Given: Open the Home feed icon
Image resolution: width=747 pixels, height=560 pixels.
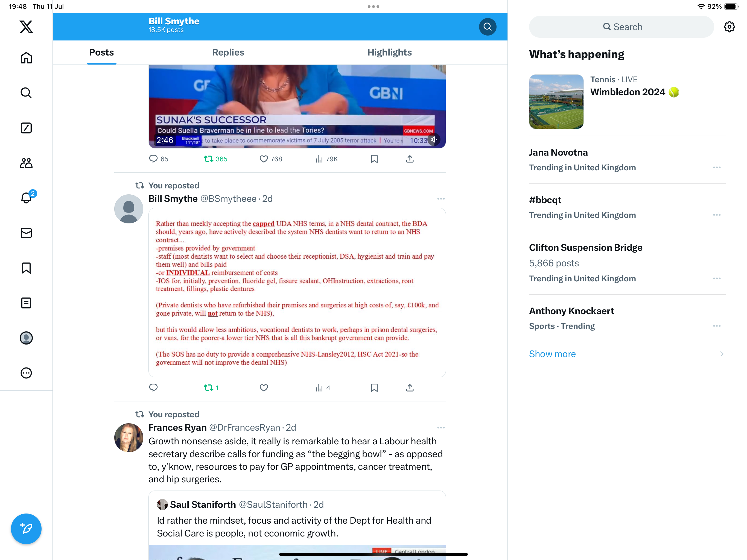Looking at the screenshot, I should click(26, 58).
